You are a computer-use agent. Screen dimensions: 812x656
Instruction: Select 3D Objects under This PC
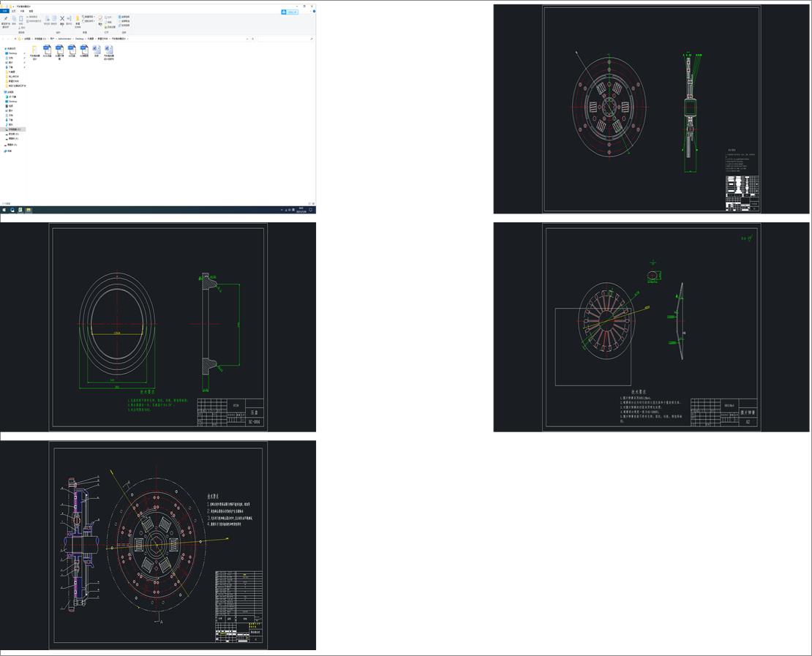pyautogui.click(x=12, y=97)
